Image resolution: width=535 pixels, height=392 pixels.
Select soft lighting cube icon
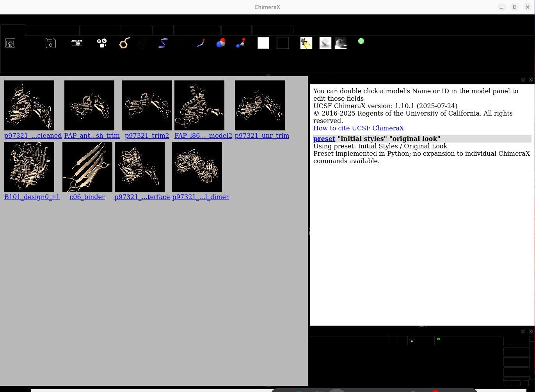(325, 43)
